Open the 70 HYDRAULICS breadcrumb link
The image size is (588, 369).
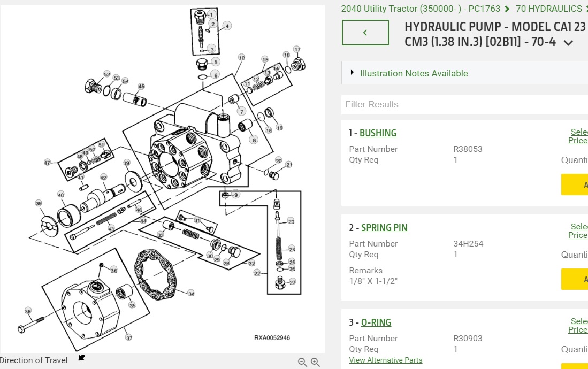click(x=548, y=9)
